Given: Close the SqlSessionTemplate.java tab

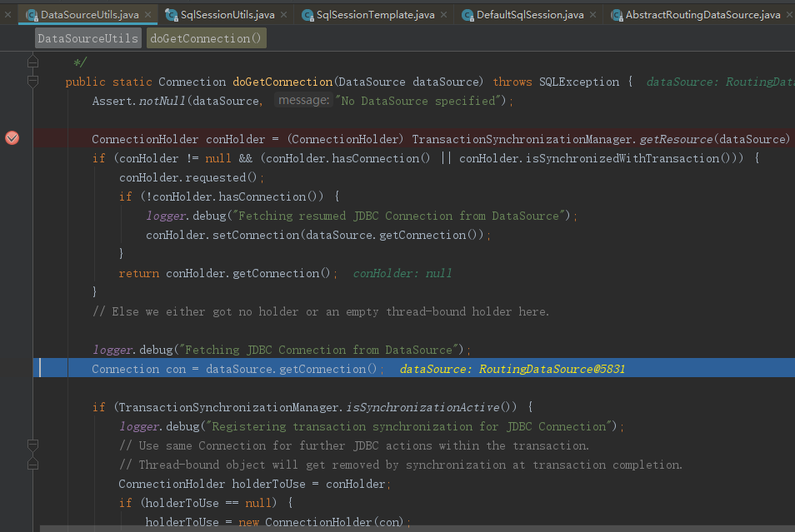Looking at the screenshot, I should (x=445, y=15).
